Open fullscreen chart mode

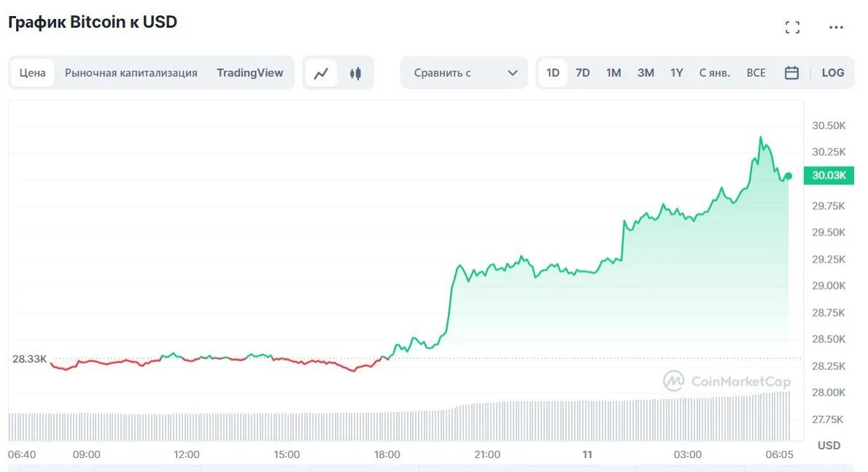point(792,28)
